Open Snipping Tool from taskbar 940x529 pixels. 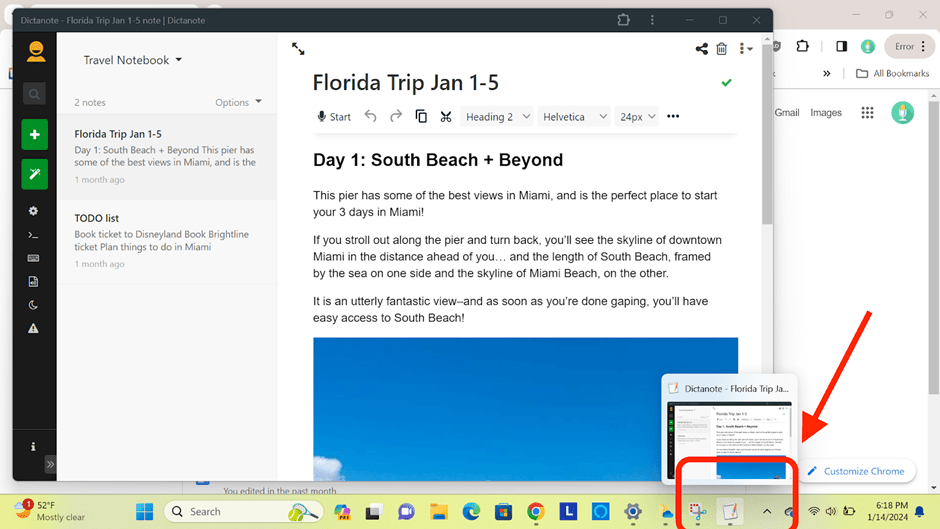[697, 512]
